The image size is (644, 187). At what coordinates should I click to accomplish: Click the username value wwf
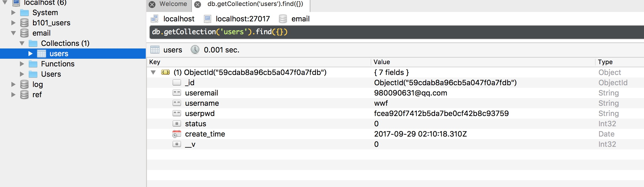(x=381, y=103)
